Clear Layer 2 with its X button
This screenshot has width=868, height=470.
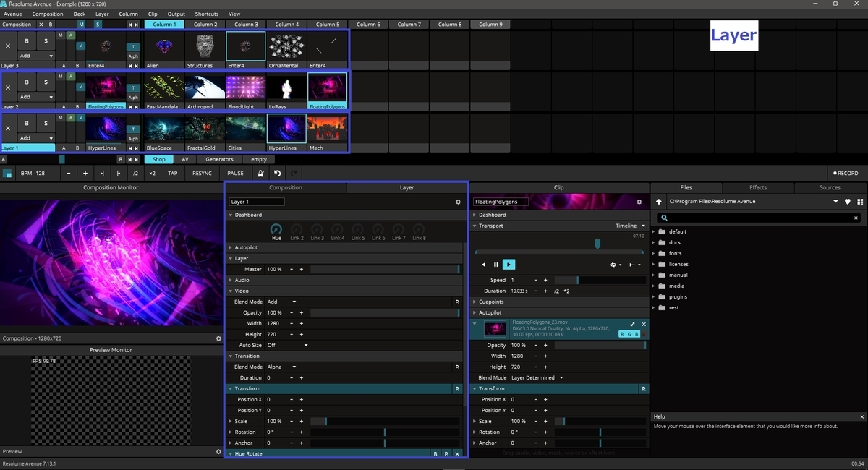pyautogui.click(x=8, y=88)
